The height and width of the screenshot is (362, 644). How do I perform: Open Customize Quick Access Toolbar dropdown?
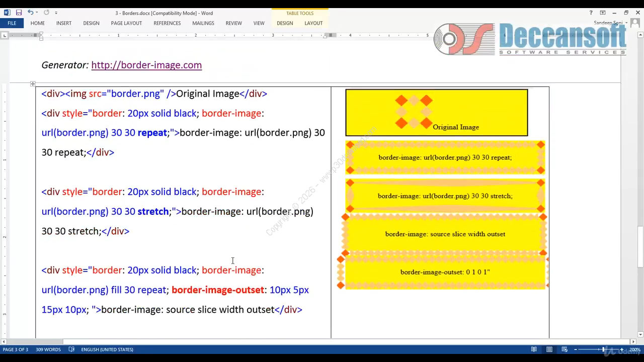click(x=56, y=13)
